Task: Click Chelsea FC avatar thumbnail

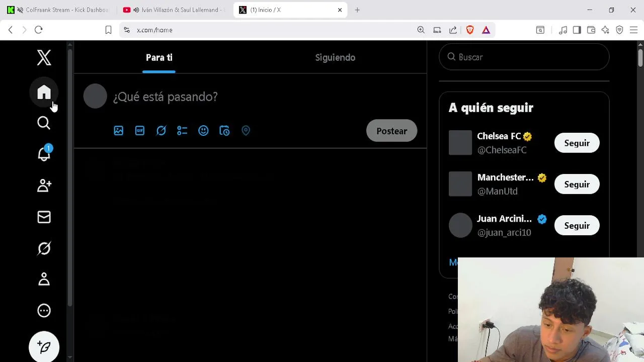Action: (x=460, y=143)
